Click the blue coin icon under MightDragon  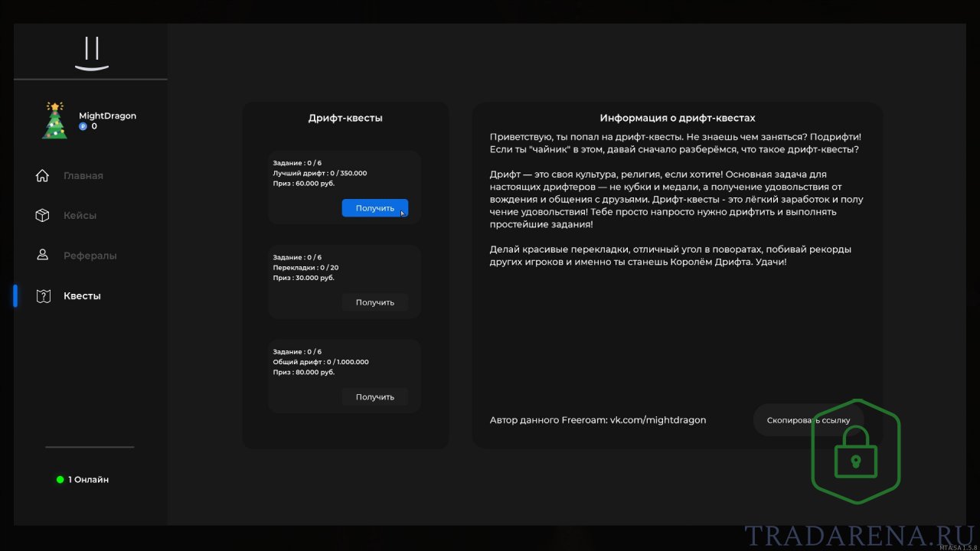[x=83, y=126]
